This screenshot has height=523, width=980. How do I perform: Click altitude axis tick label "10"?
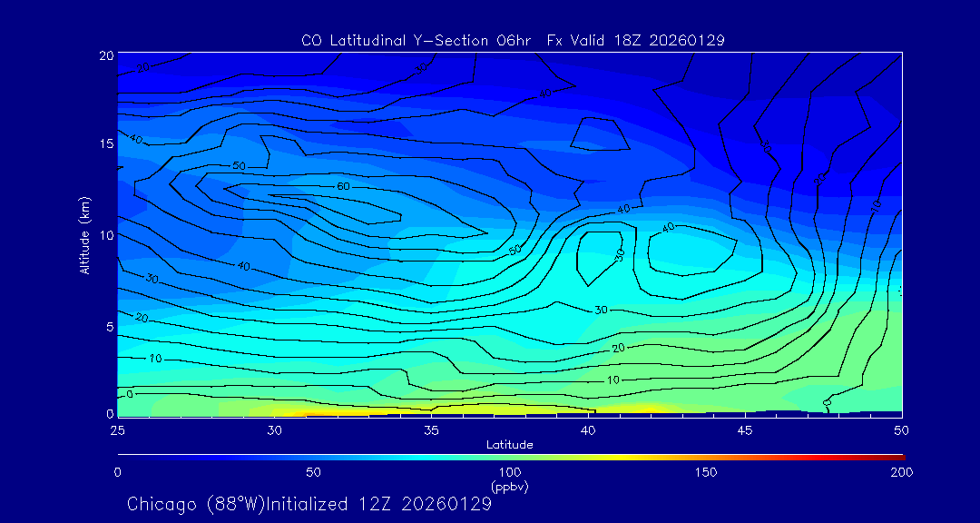pos(106,234)
